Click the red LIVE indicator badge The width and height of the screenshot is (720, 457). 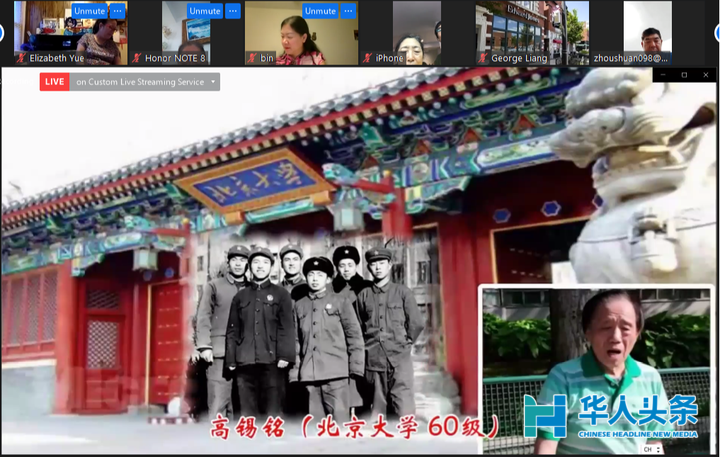pos(54,82)
